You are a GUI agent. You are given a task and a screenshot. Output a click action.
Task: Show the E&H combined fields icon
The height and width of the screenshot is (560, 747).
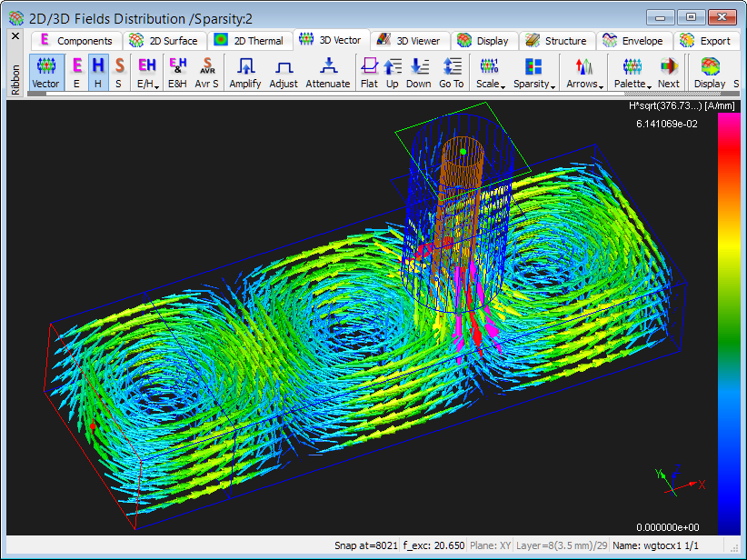[177, 72]
